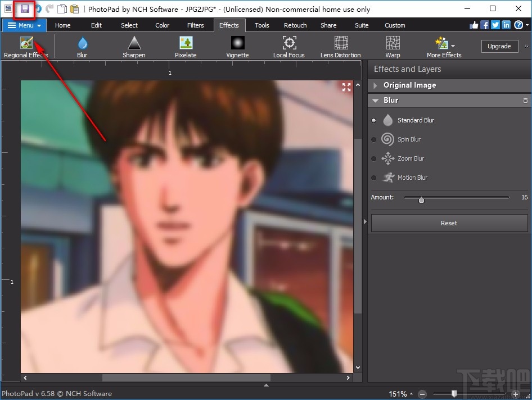Select the Warp effect
The height and width of the screenshot is (400, 532).
click(x=392, y=46)
